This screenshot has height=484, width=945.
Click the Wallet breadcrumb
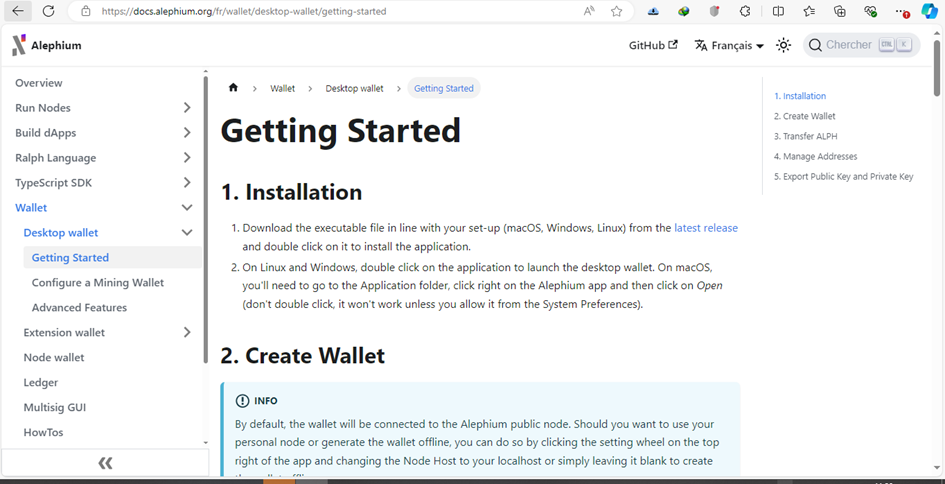(283, 88)
